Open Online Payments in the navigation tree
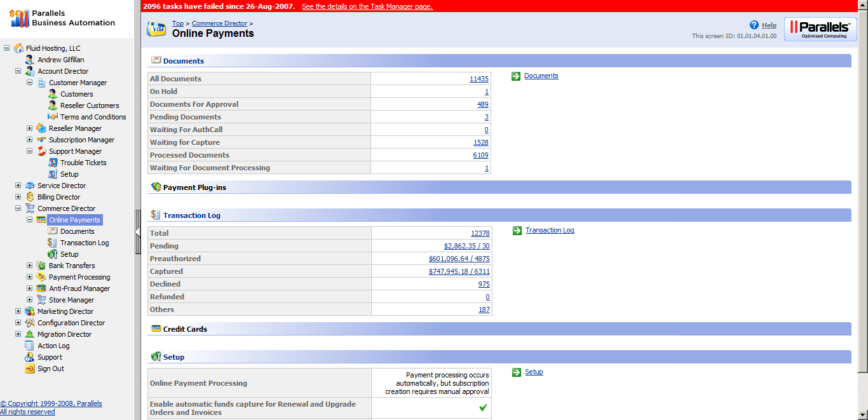 (x=75, y=220)
